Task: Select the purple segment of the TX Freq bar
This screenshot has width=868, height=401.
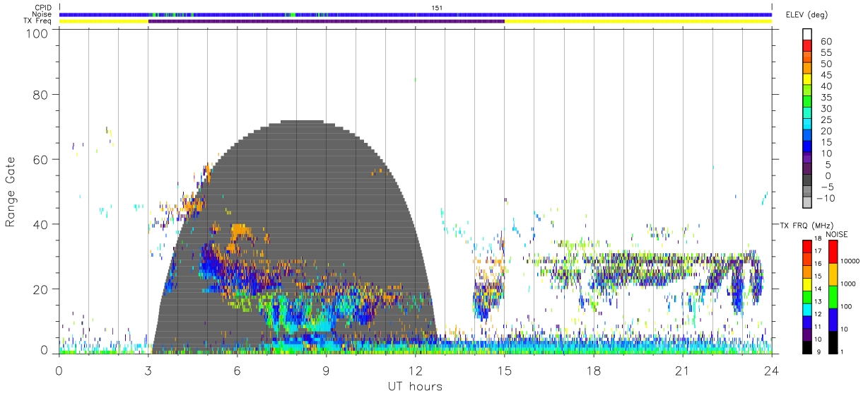Action: point(327,21)
